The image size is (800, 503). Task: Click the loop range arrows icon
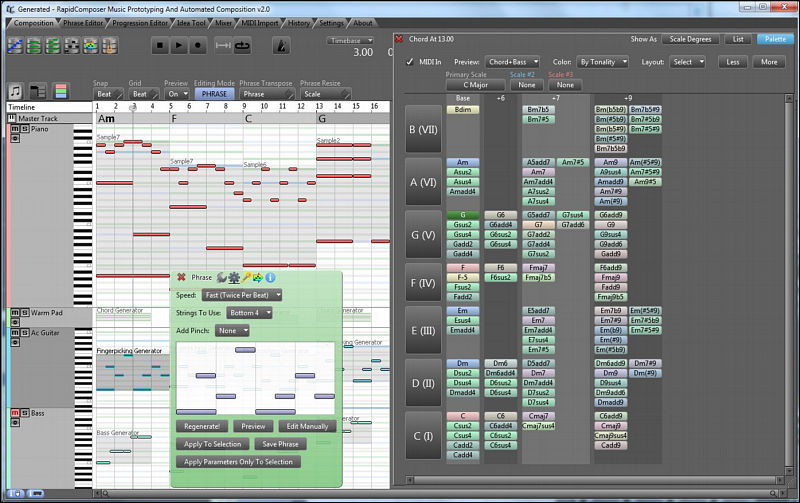(x=223, y=46)
